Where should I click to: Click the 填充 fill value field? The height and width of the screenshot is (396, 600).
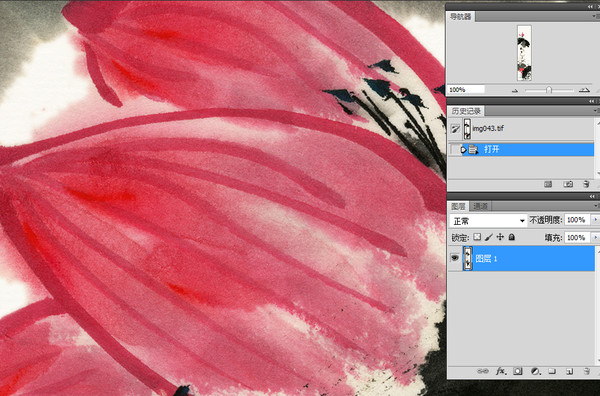577,237
